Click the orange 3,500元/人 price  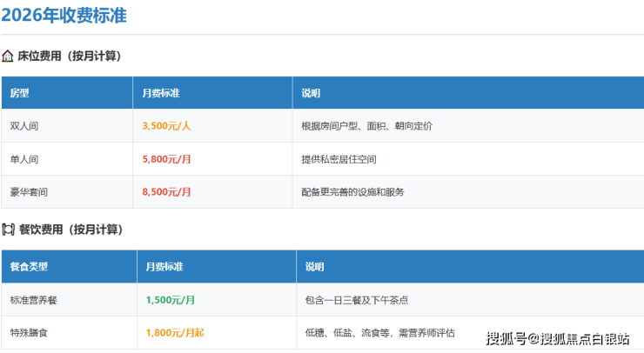pyautogui.click(x=166, y=126)
